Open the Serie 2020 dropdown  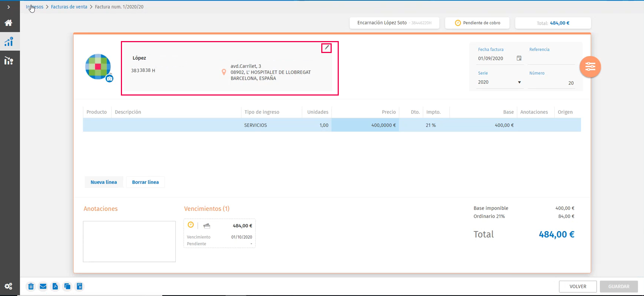(x=500, y=82)
